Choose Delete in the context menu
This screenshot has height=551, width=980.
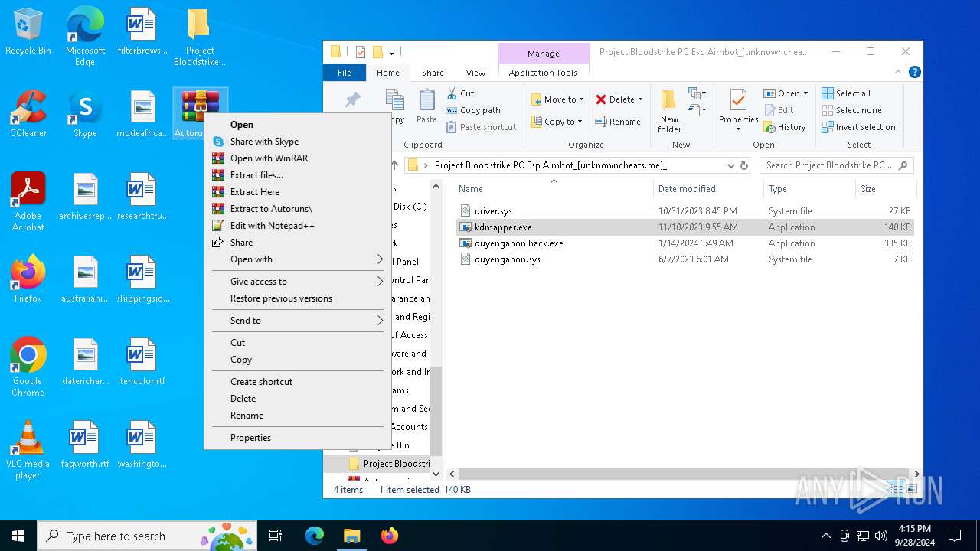click(x=298, y=399)
